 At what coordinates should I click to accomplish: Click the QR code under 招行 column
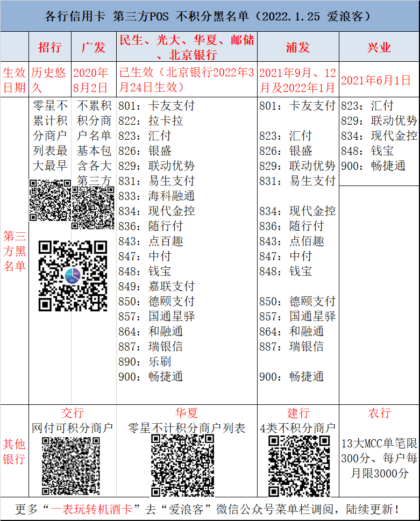pos(50,201)
